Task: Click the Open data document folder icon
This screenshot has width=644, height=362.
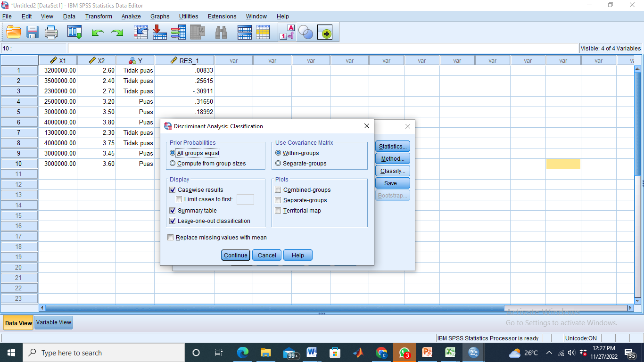Action: tap(14, 33)
